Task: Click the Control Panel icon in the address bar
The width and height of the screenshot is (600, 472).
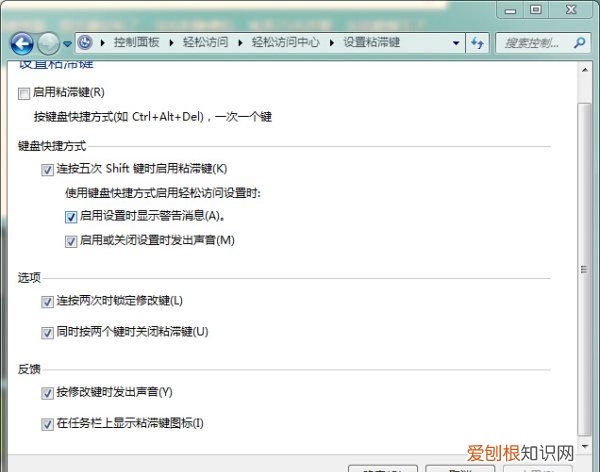Action: point(85,42)
